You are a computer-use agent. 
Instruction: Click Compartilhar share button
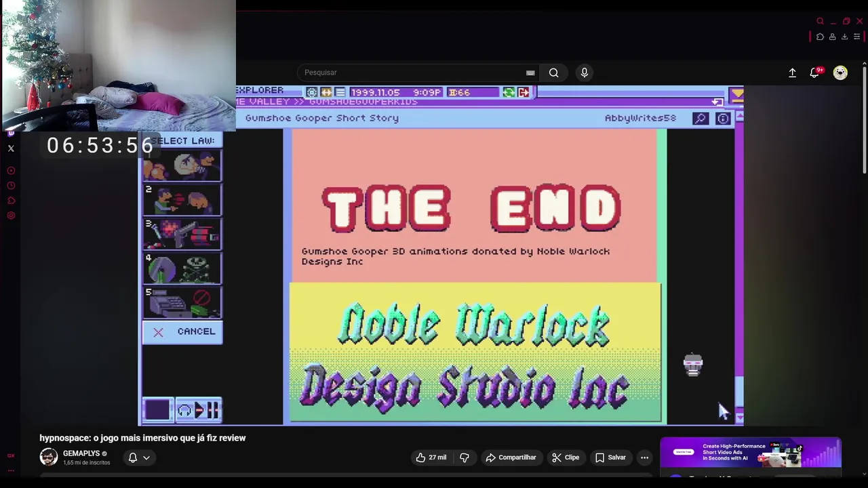pos(511,457)
